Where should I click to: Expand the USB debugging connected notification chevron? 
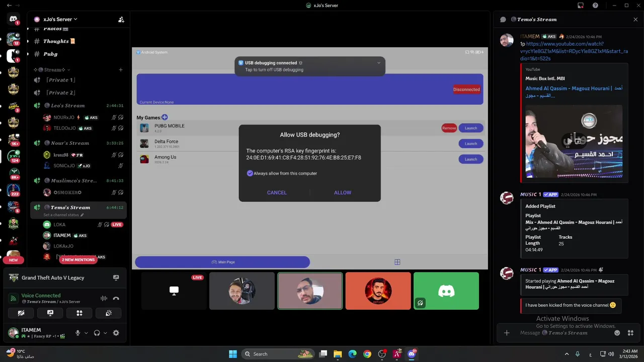pyautogui.click(x=379, y=63)
